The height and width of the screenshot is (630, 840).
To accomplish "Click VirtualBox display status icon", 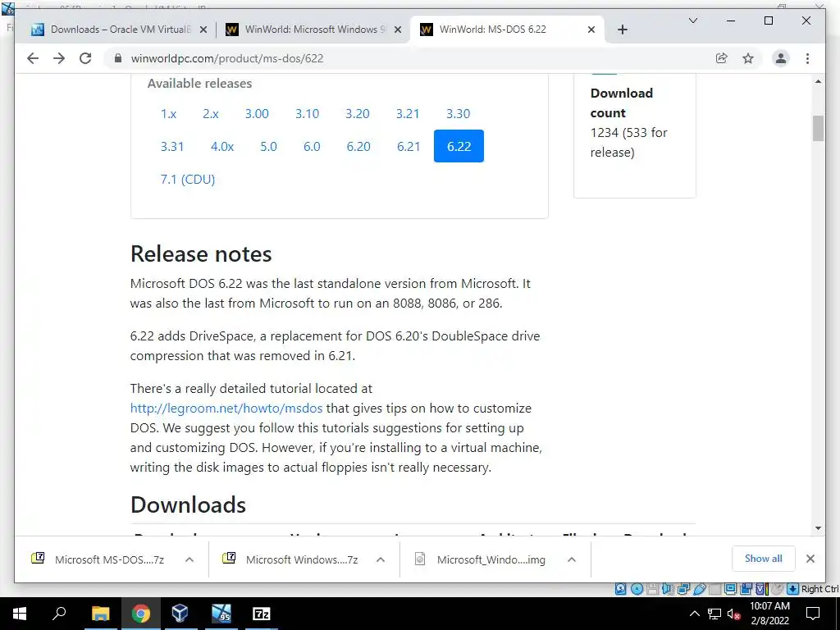I will 730,589.
